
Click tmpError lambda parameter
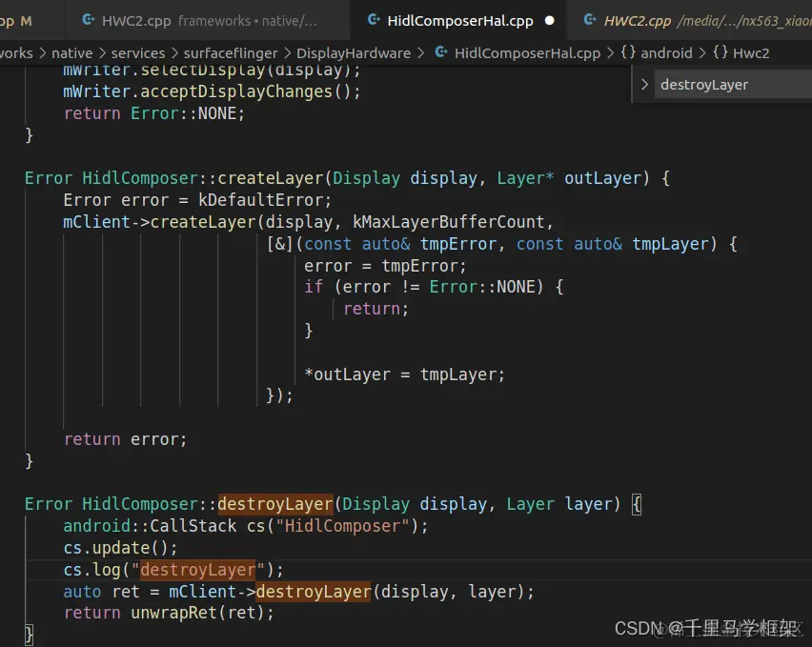(x=458, y=244)
